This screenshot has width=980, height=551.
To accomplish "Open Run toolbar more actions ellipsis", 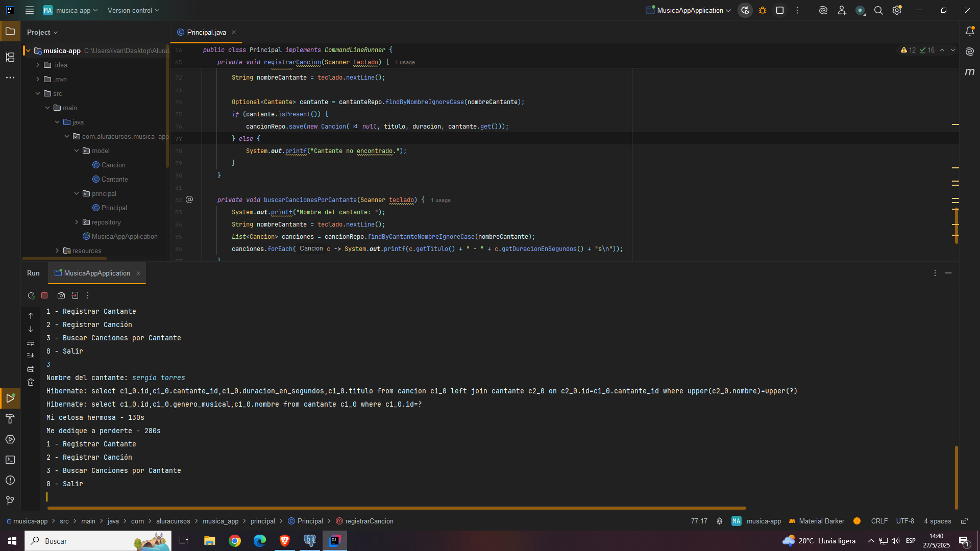I will coord(88,295).
